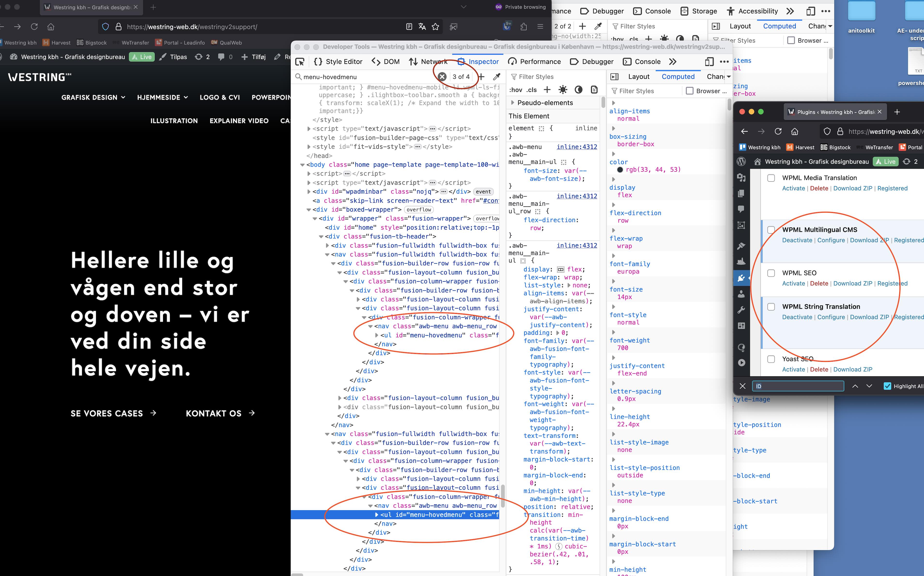
Task: Click the SE VORES CASES link
Action: [114, 413]
